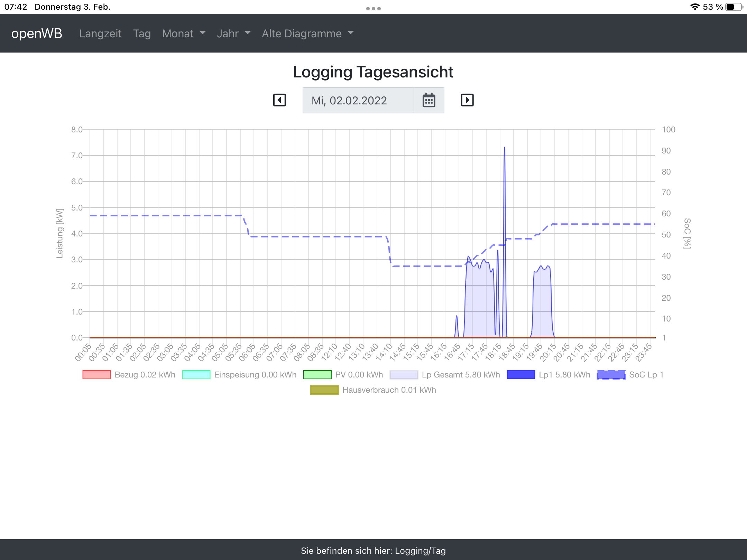Tap the three-dot multitasking indicator

(373, 9)
